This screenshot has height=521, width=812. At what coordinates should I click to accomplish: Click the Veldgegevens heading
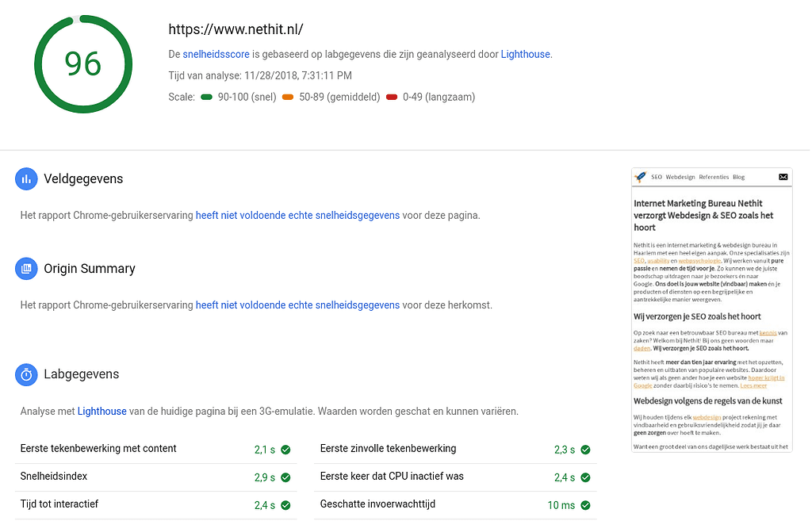click(x=83, y=179)
